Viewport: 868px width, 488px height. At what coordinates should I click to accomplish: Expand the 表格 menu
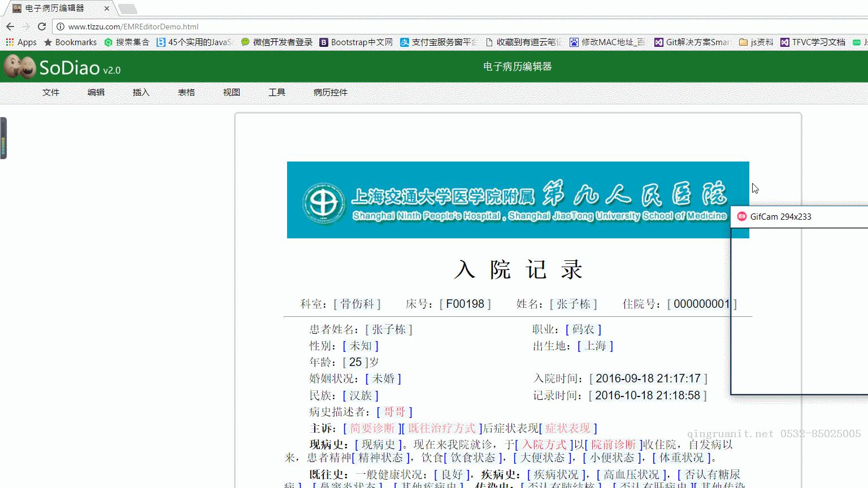(x=186, y=92)
